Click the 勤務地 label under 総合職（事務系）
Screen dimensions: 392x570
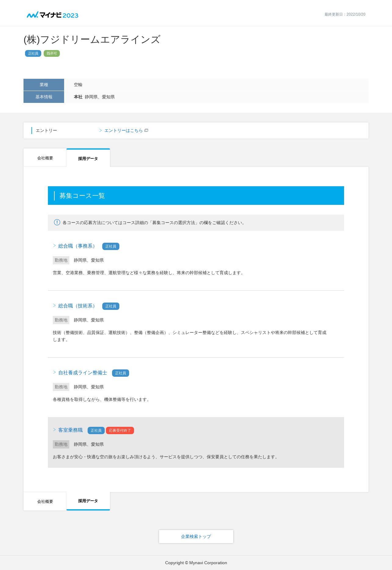(61, 260)
